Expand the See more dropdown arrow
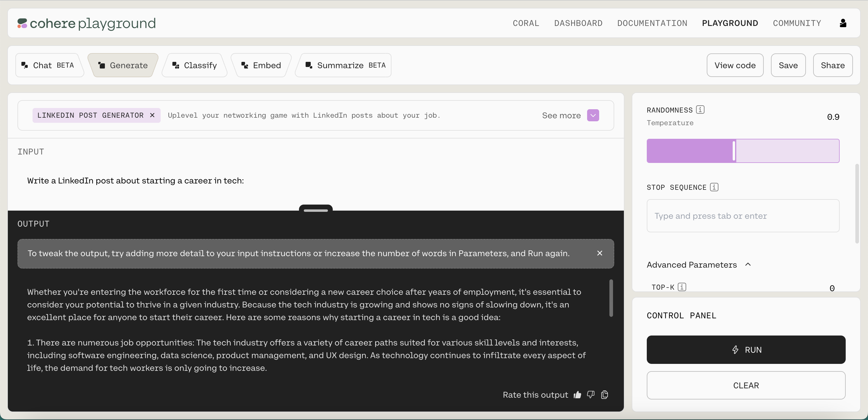Viewport: 868px width, 420px height. (x=593, y=115)
